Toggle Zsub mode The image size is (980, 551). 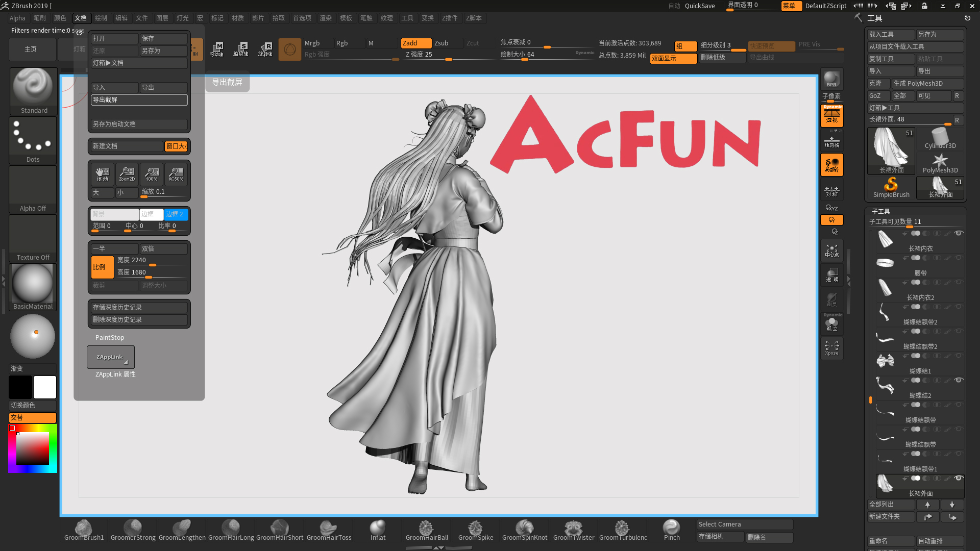pyautogui.click(x=448, y=43)
